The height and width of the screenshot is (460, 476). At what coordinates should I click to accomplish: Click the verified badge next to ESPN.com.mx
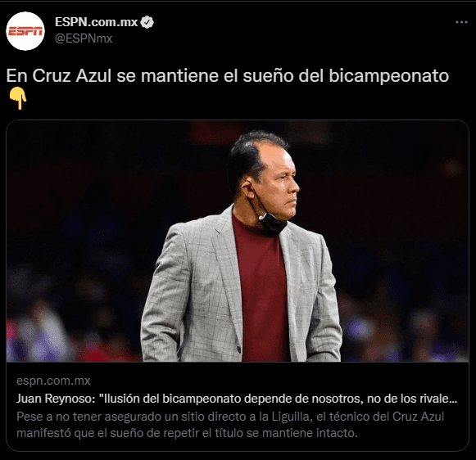[147, 22]
